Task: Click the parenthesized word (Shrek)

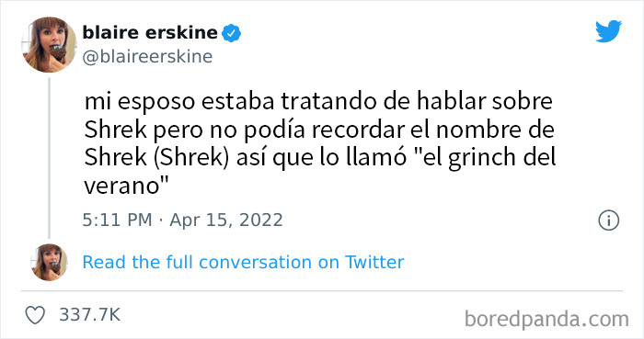Action: pos(191,158)
